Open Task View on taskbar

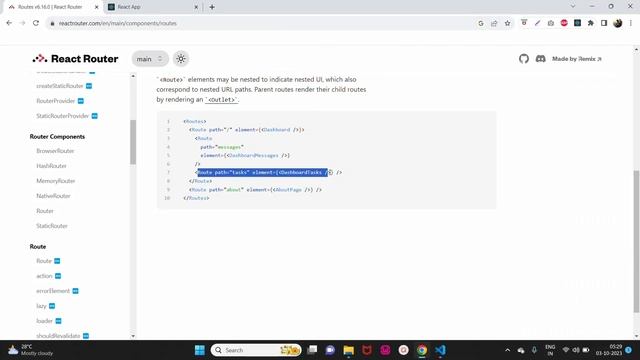(x=312, y=350)
